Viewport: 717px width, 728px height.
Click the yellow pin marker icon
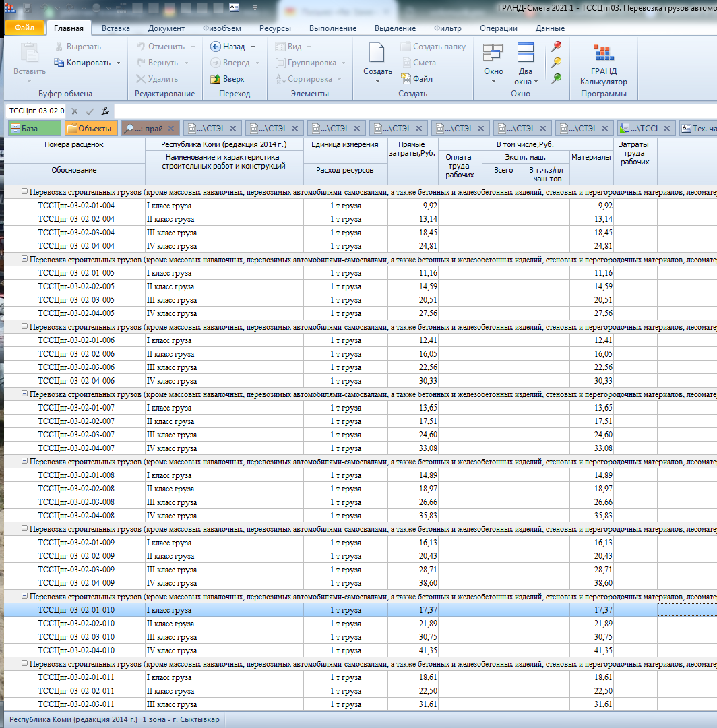(x=557, y=63)
